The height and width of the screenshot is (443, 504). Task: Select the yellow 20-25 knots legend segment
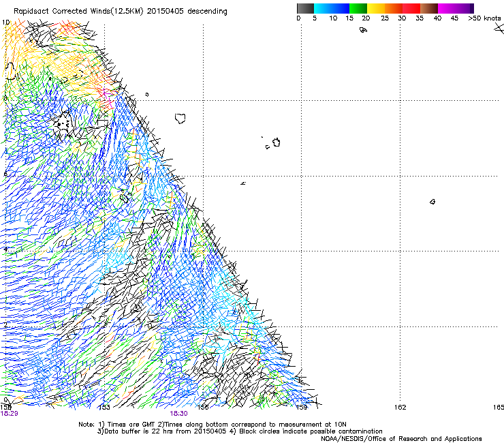coord(376,8)
